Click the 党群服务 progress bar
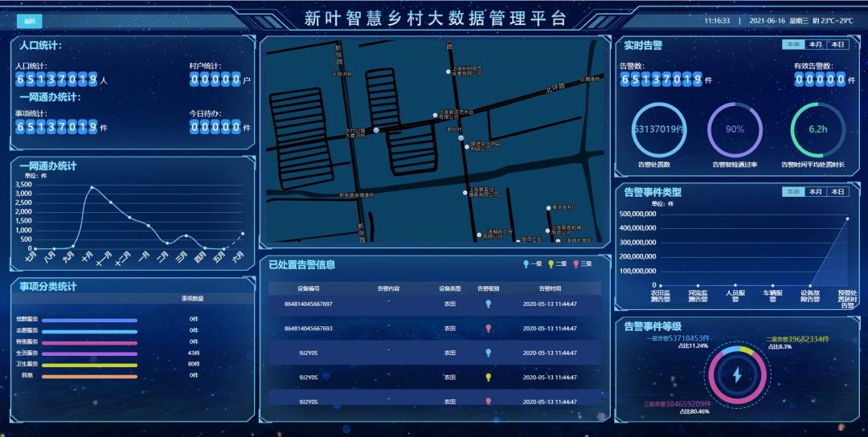This screenshot has width=868, height=437. pyautogui.click(x=90, y=321)
